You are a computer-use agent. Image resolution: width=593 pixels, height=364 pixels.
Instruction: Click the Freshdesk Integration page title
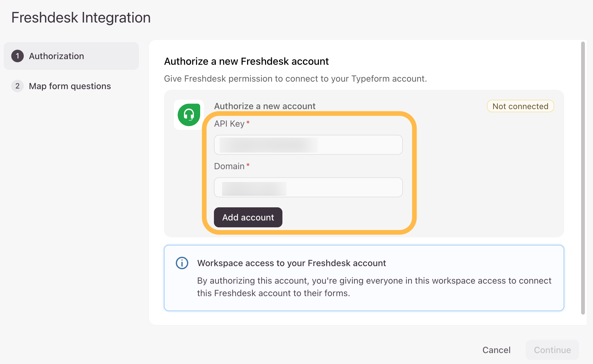(x=81, y=17)
